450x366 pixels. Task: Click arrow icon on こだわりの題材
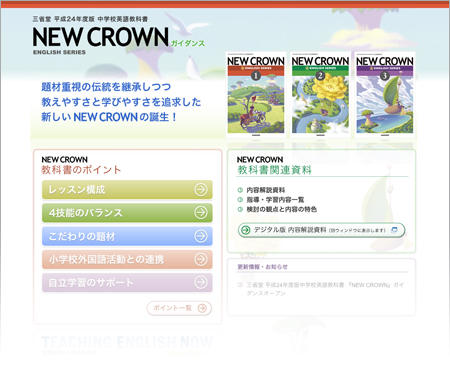tap(201, 236)
